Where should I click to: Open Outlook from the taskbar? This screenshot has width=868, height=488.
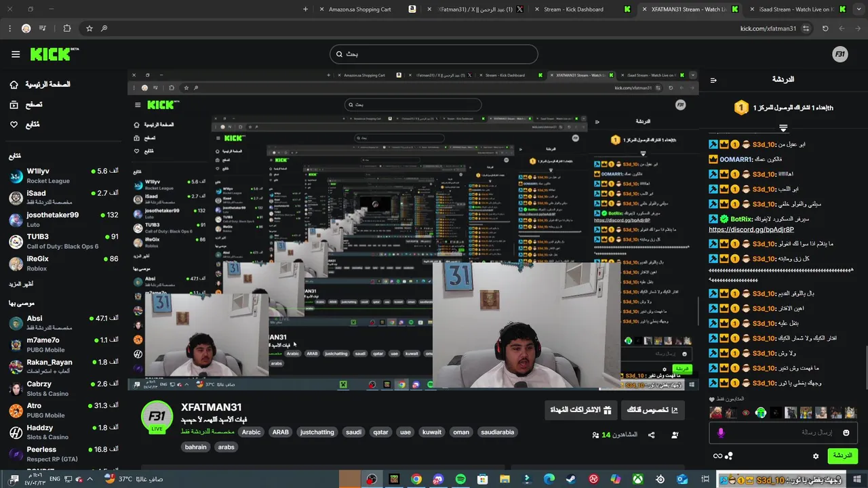(x=682, y=479)
